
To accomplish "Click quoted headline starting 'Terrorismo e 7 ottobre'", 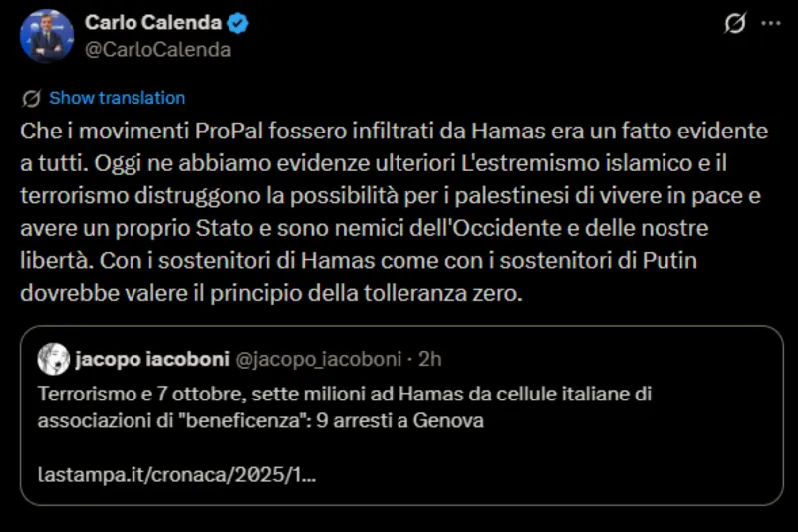I will click(344, 394).
